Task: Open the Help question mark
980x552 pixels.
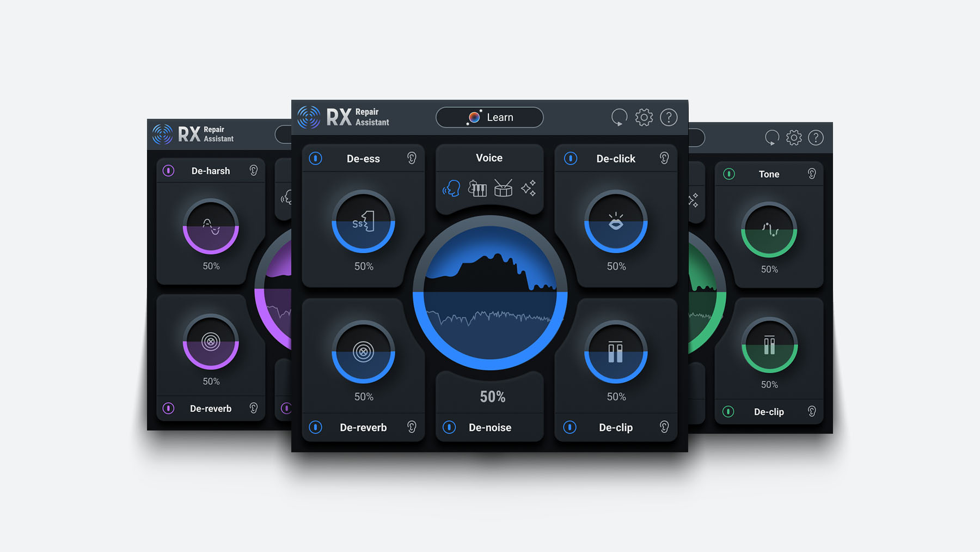Action: point(669,117)
